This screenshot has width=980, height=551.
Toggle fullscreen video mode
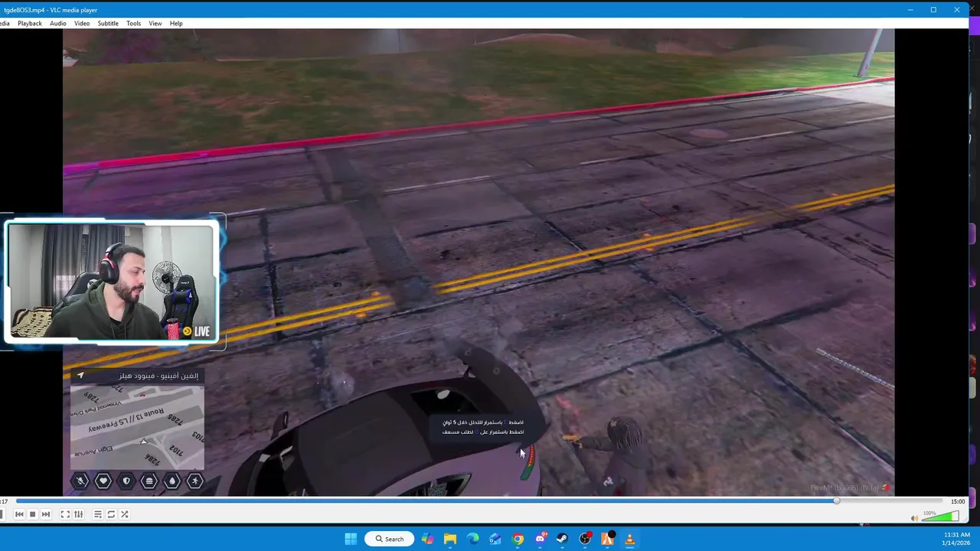65,514
